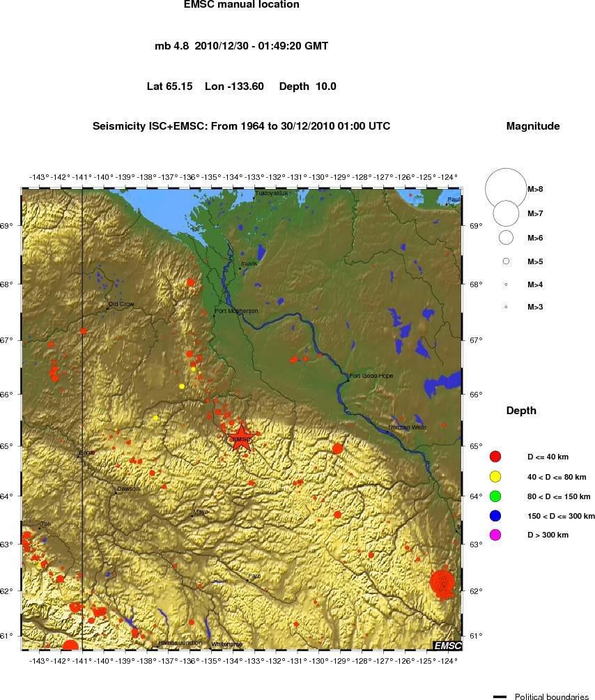Click the Depth 10.0 value
The width and height of the screenshot is (595, 700).
pos(308,86)
